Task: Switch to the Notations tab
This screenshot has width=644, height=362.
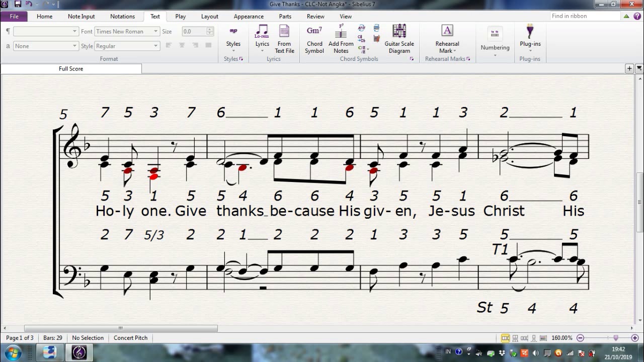Action: coord(122,16)
